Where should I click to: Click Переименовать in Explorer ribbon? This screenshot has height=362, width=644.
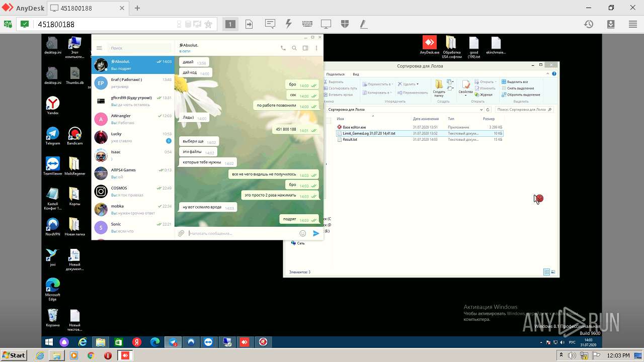pos(413,93)
